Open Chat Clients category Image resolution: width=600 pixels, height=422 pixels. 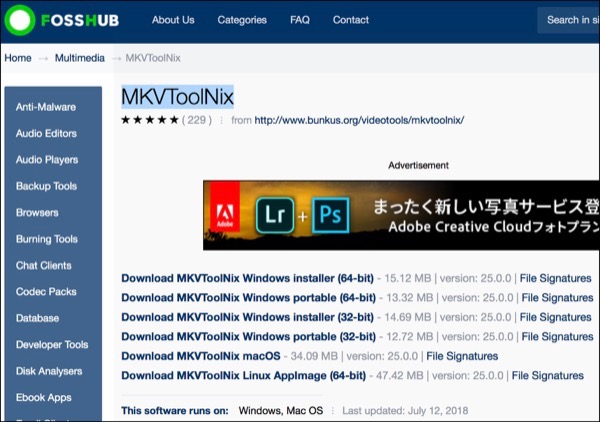pos(44,266)
